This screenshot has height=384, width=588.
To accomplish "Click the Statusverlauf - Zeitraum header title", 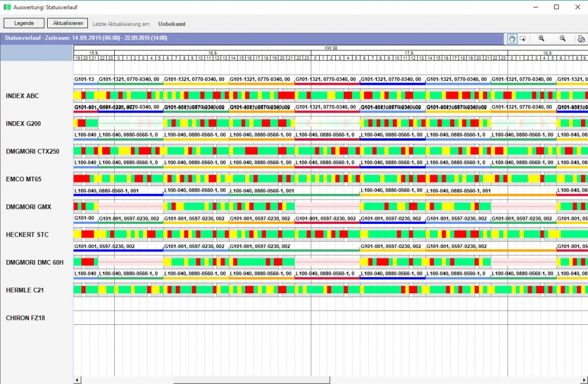I will click(86, 38).
